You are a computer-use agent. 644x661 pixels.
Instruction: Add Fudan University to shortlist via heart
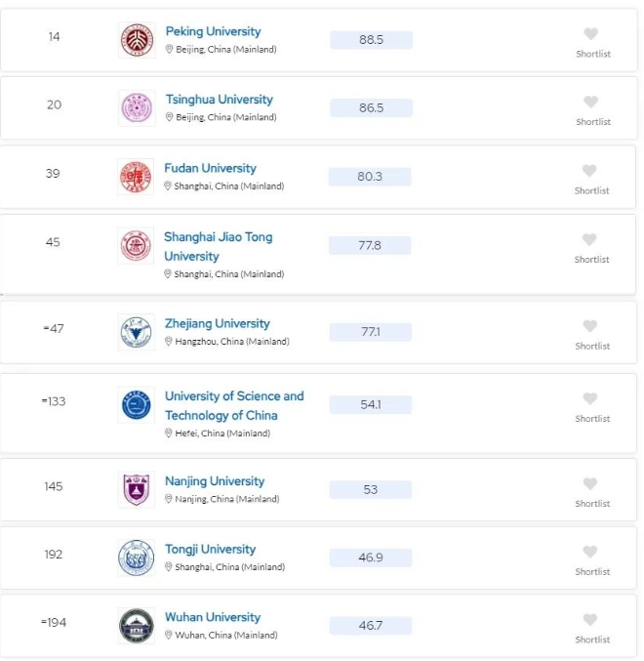589,170
